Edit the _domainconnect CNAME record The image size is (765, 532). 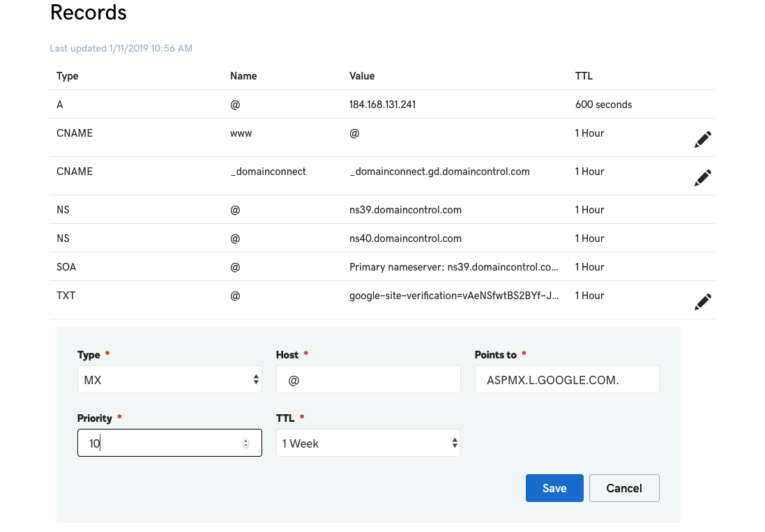tap(702, 178)
